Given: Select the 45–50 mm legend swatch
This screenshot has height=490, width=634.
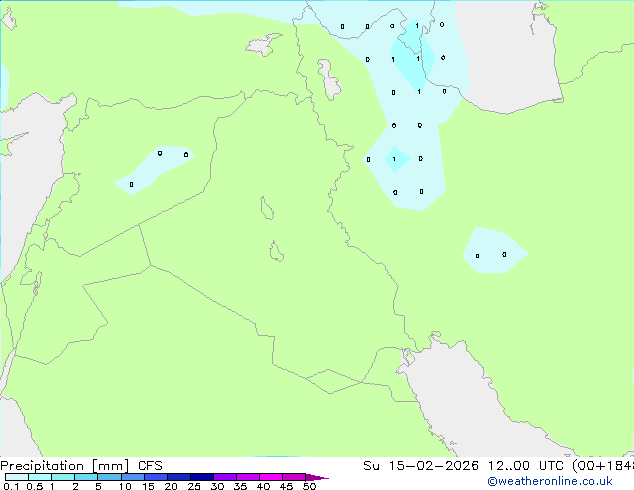Looking at the screenshot, I should pyautogui.click(x=294, y=477).
